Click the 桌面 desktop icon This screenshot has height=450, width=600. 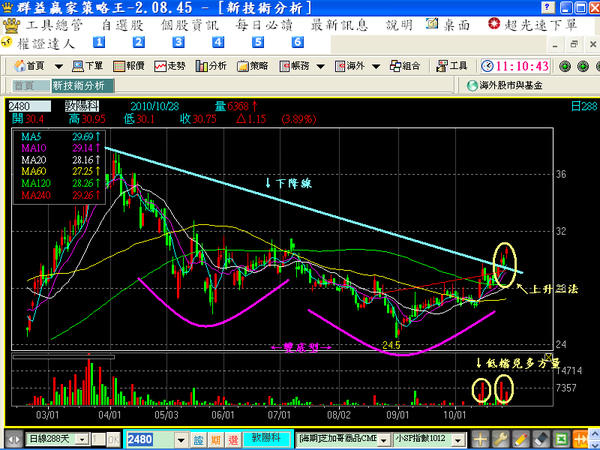click(432, 24)
